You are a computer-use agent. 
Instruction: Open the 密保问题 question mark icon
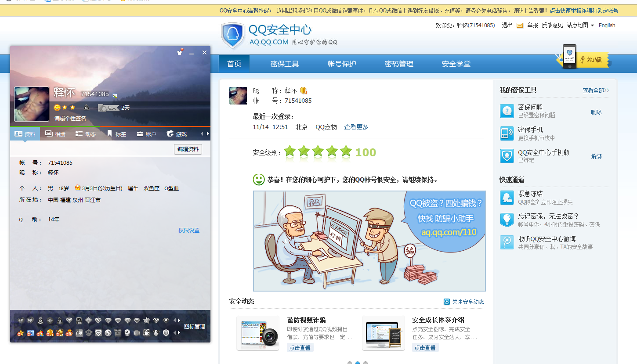[507, 111]
